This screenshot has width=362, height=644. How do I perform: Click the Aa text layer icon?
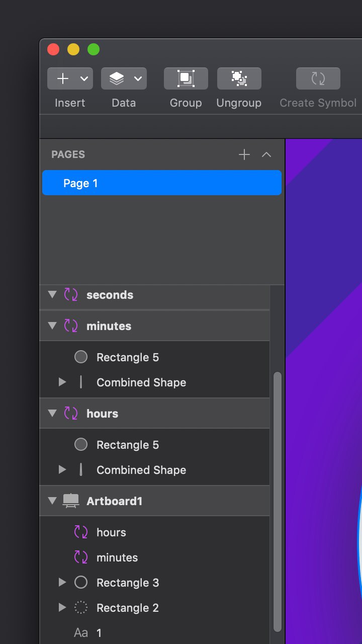(81, 633)
